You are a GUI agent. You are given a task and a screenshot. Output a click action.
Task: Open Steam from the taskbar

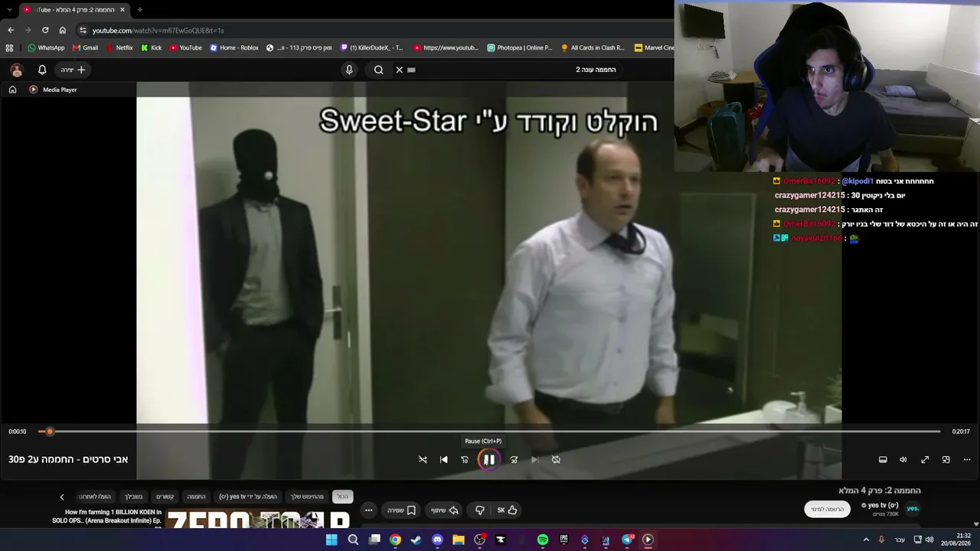click(x=416, y=540)
